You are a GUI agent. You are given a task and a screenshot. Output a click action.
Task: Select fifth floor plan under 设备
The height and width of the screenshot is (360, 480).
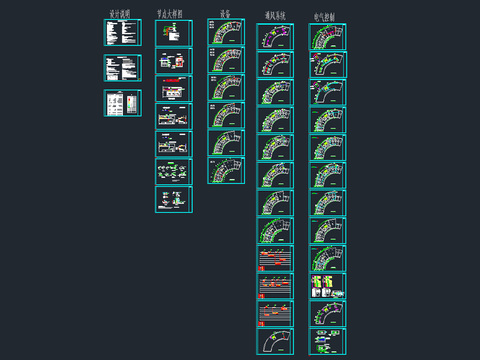[226, 143]
